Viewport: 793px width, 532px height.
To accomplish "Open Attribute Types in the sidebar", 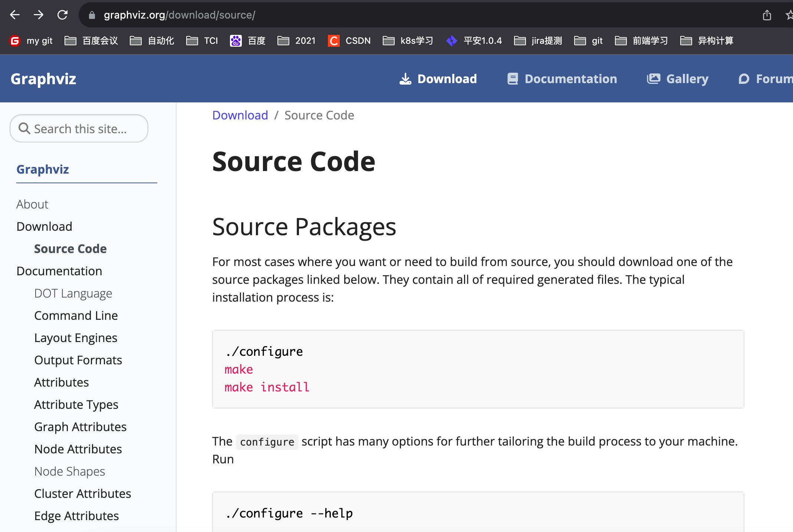I will point(76,404).
